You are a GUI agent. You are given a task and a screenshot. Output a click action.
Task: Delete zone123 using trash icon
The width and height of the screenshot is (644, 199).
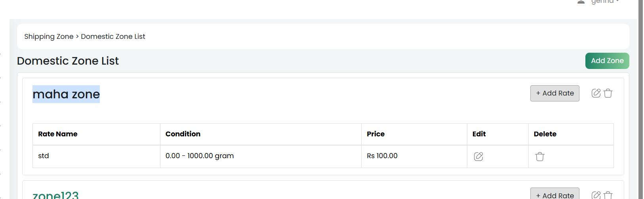click(608, 195)
